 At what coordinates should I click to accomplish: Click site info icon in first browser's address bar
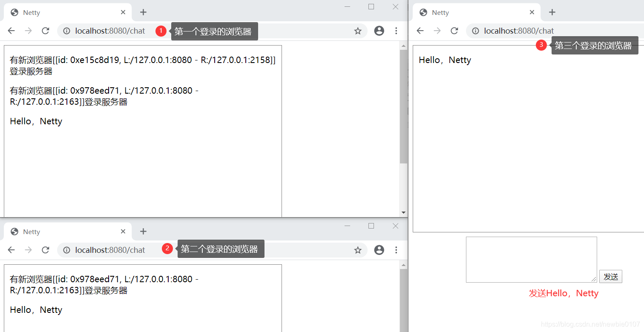point(66,31)
